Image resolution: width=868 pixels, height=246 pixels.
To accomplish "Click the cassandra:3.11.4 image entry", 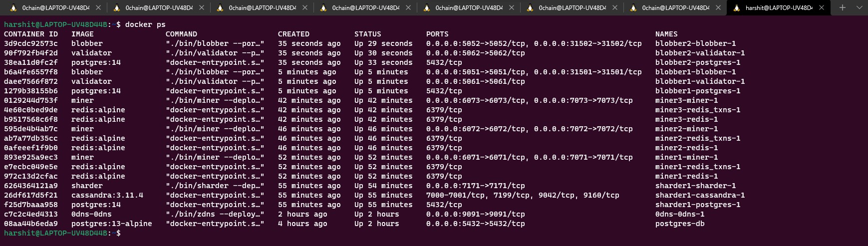I will tap(107, 195).
